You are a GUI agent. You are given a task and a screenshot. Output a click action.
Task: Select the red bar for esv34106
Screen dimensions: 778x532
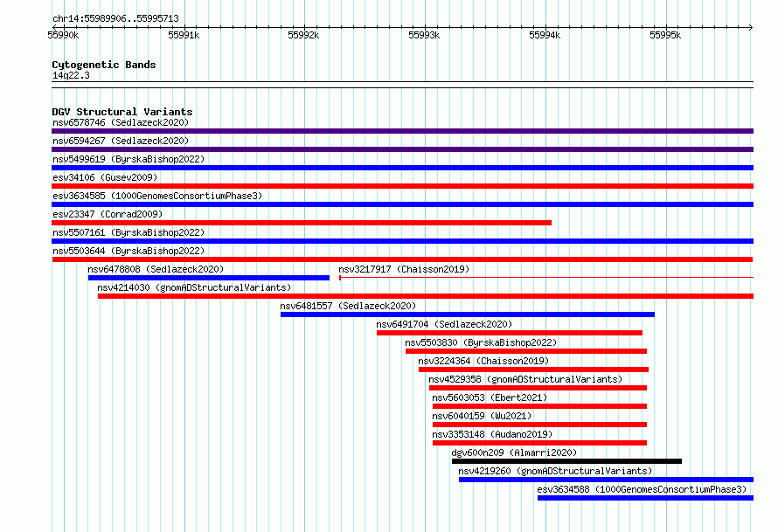(402, 186)
